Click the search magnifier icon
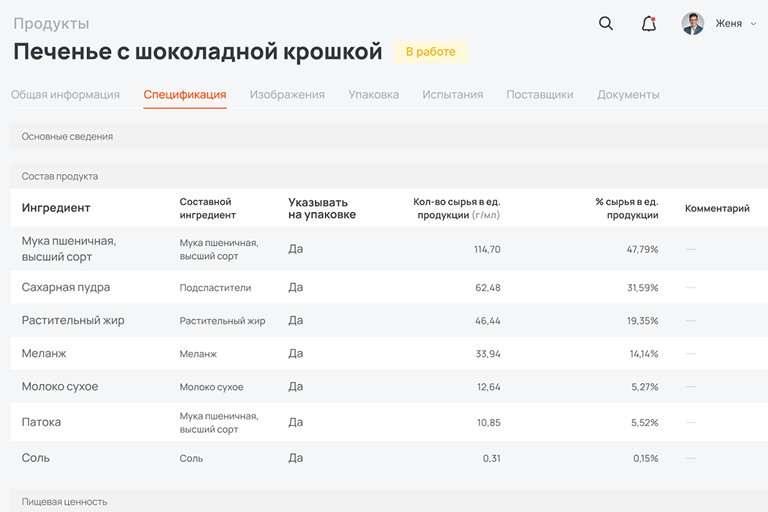Viewport: 768px width, 512px height. pos(606,24)
